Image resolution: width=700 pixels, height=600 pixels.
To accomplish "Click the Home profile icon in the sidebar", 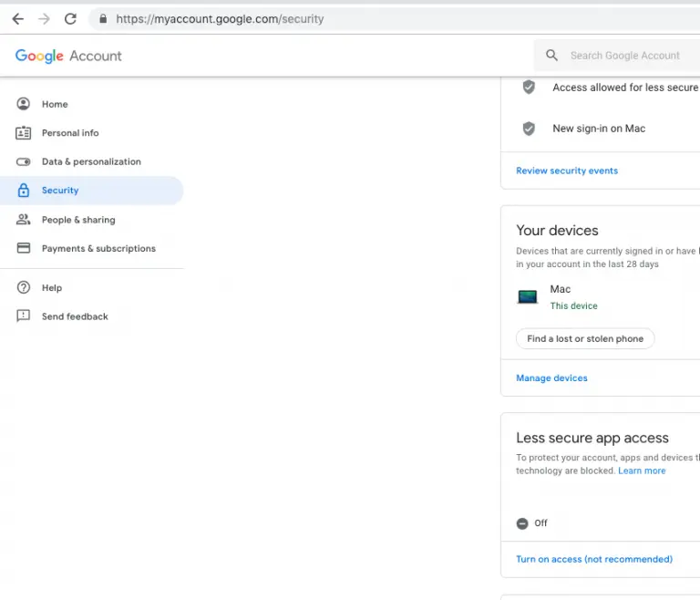I will coord(23,104).
